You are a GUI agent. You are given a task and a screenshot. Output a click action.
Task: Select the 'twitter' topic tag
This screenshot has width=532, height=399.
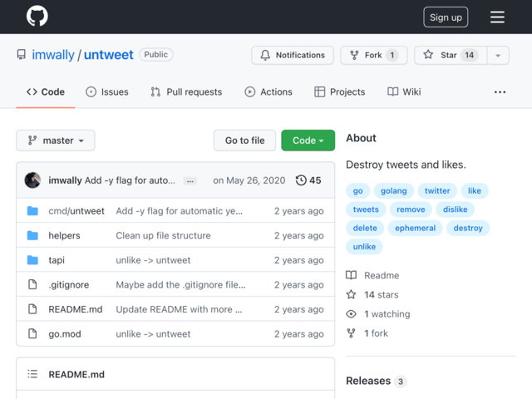pos(437,190)
